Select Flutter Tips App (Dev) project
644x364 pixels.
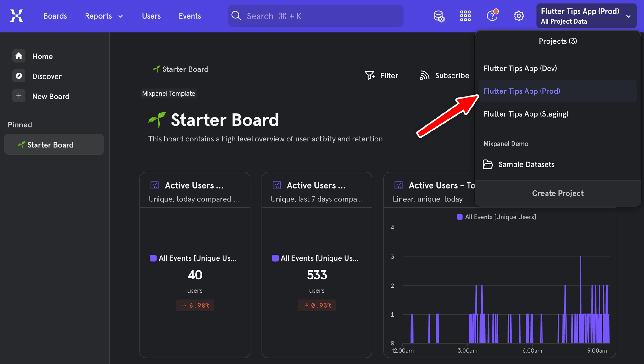(558, 68)
